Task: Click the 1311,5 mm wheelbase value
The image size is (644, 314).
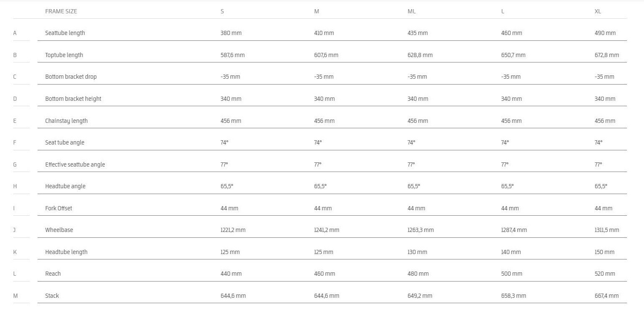Action: 606,230
